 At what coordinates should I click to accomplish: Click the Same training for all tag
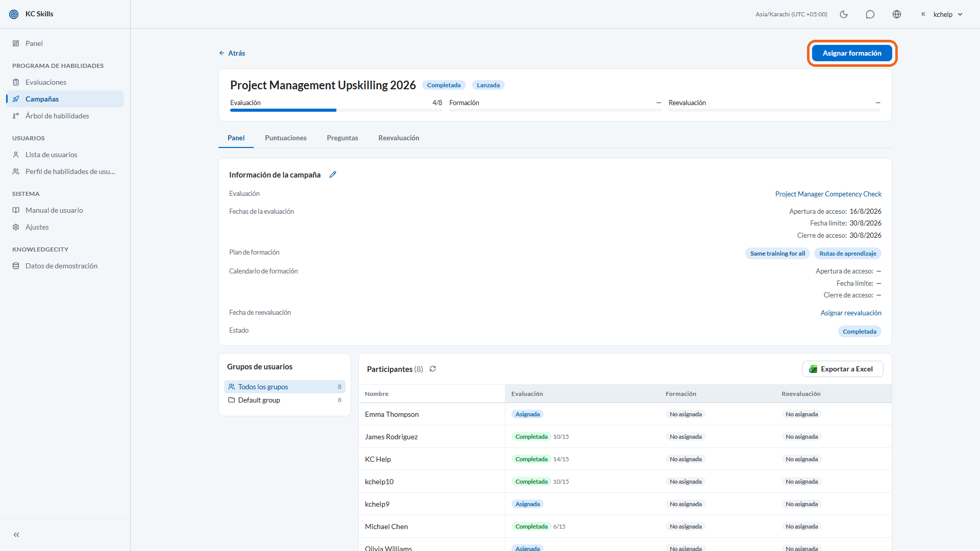point(777,254)
